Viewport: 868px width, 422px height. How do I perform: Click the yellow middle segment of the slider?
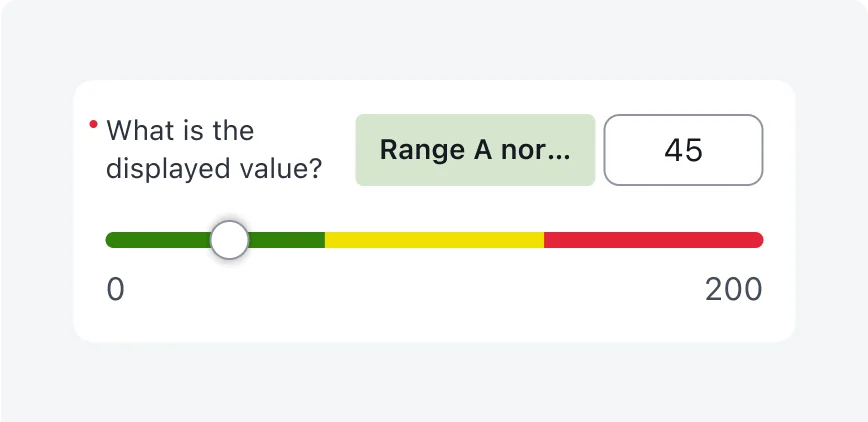click(434, 240)
